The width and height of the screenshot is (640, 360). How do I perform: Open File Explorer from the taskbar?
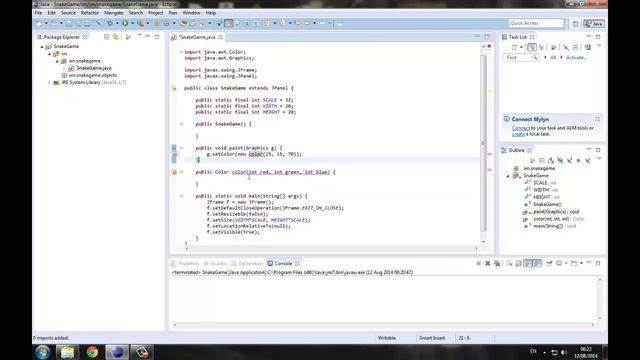coord(68,352)
